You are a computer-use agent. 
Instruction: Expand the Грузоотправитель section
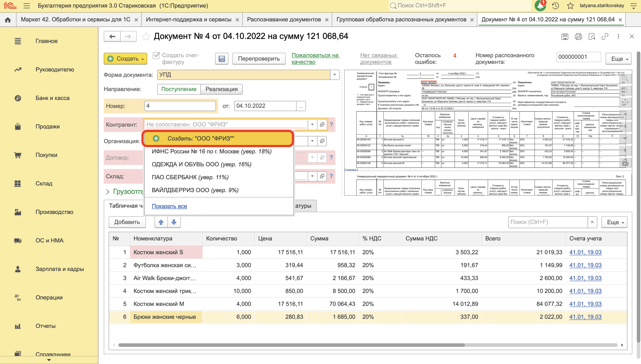[x=108, y=192]
